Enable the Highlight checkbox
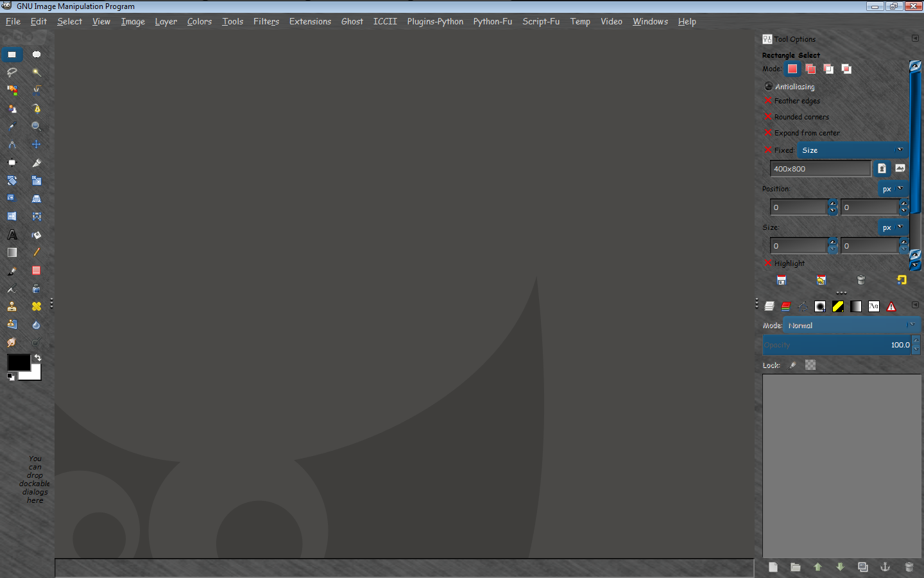 pyautogui.click(x=768, y=263)
